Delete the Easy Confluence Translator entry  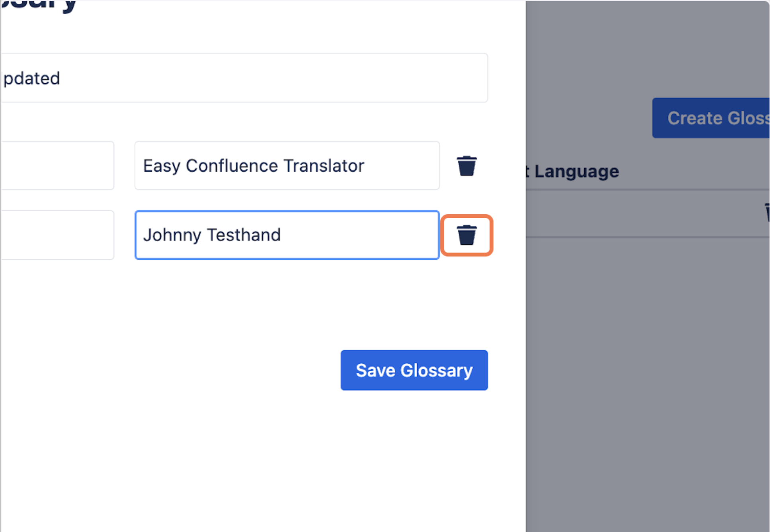pyautogui.click(x=466, y=166)
